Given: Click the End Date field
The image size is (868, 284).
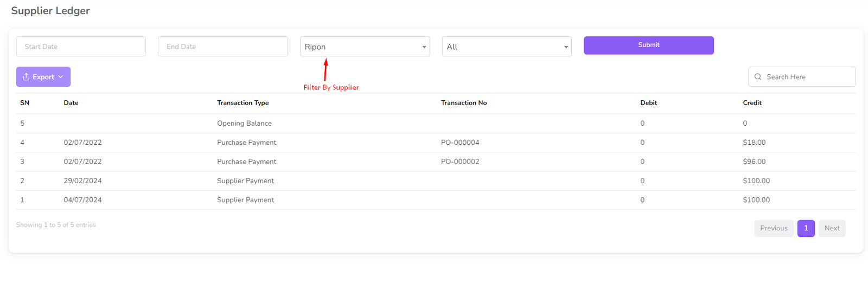Looking at the screenshot, I should (222, 47).
